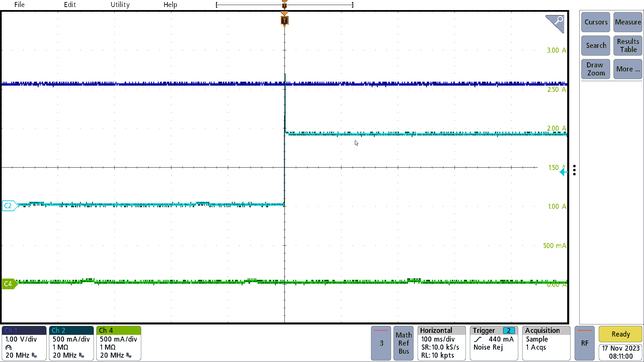This screenshot has height=362, width=644.
Task: Click the More ... button
Action: 628,69
